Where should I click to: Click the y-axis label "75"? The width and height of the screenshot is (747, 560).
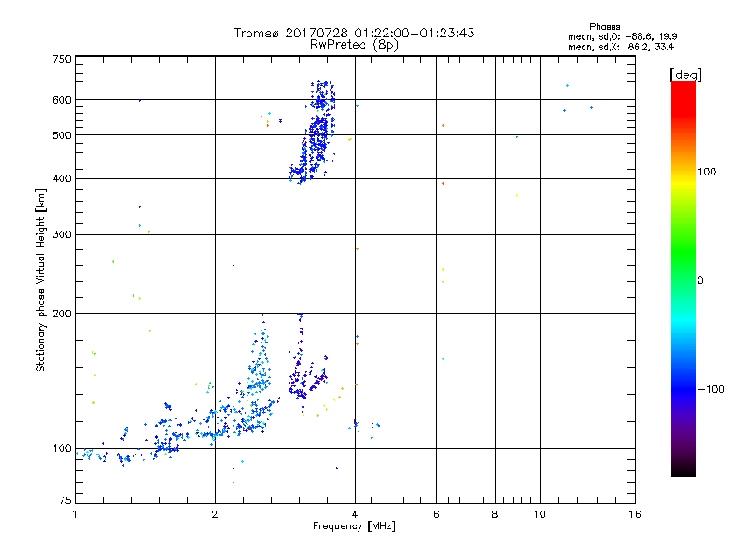pyautogui.click(x=65, y=500)
